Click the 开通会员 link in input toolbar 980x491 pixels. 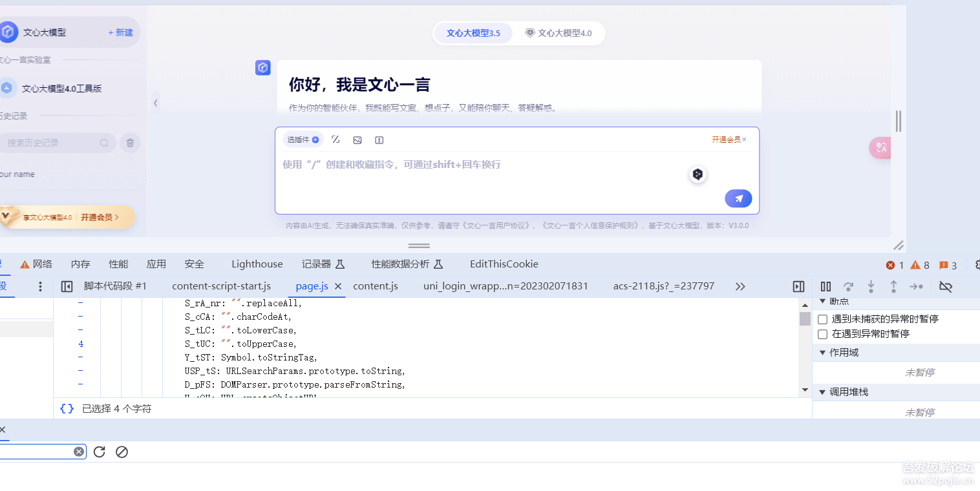726,140
